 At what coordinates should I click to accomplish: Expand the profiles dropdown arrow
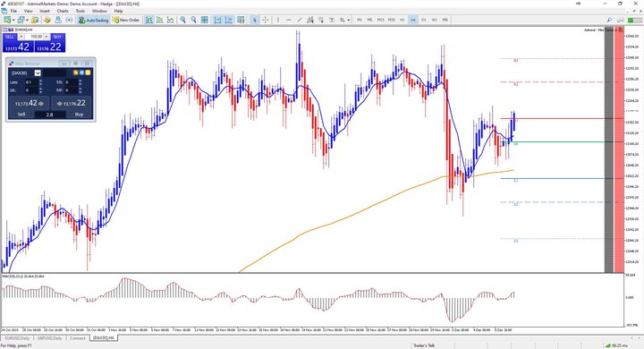[x=27, y=20]
